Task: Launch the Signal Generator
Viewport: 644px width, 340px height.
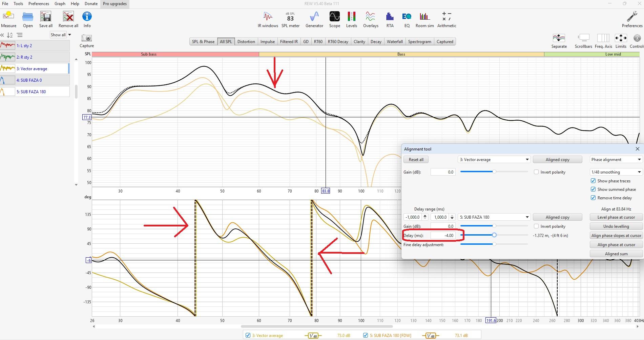Action: coord(314,19)
